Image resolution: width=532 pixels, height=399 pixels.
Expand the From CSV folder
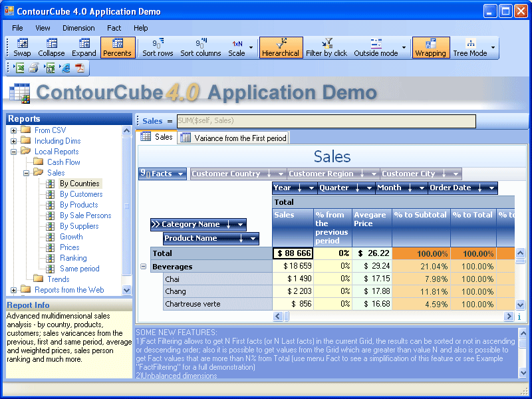tap(14, 130)
